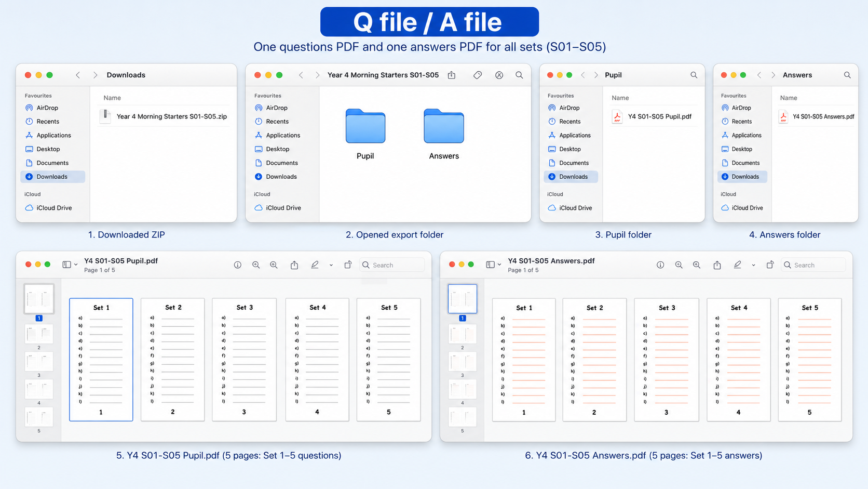The height and width of the screenshot is (489, 868).
Task: Go back in the Downloads Finder window
Action: [x=78, y=75]
